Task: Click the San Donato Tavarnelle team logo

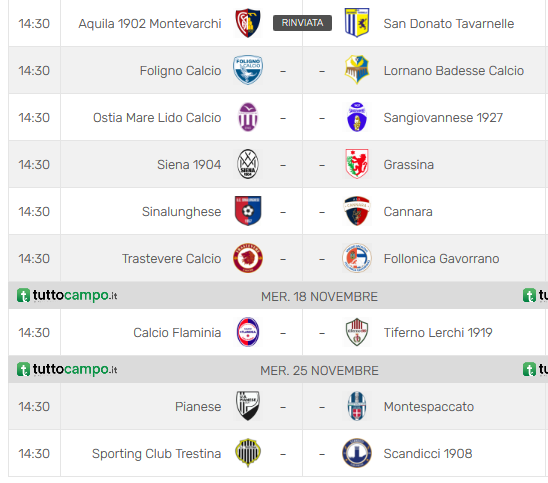Action: (x=356, y=23)
